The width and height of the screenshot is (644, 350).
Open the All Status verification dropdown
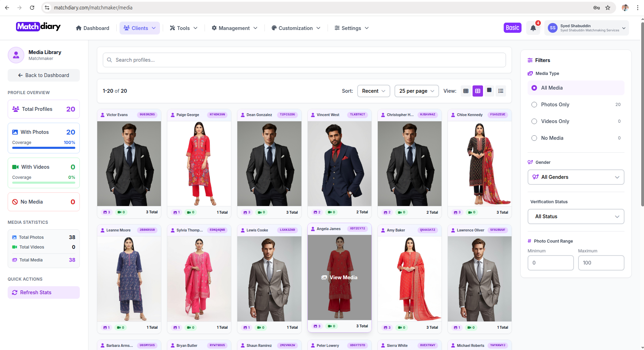tap(576, 216)
